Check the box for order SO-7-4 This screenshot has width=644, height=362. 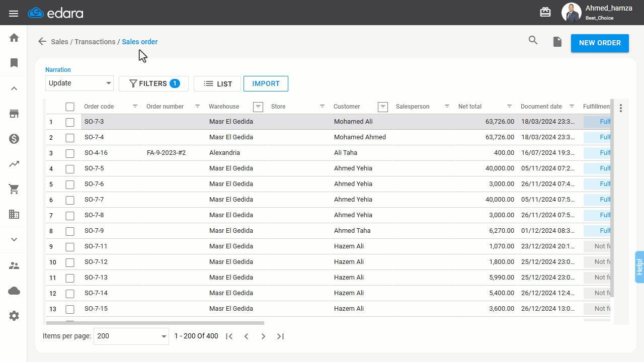pyautogui.click(x=70, y=138)
